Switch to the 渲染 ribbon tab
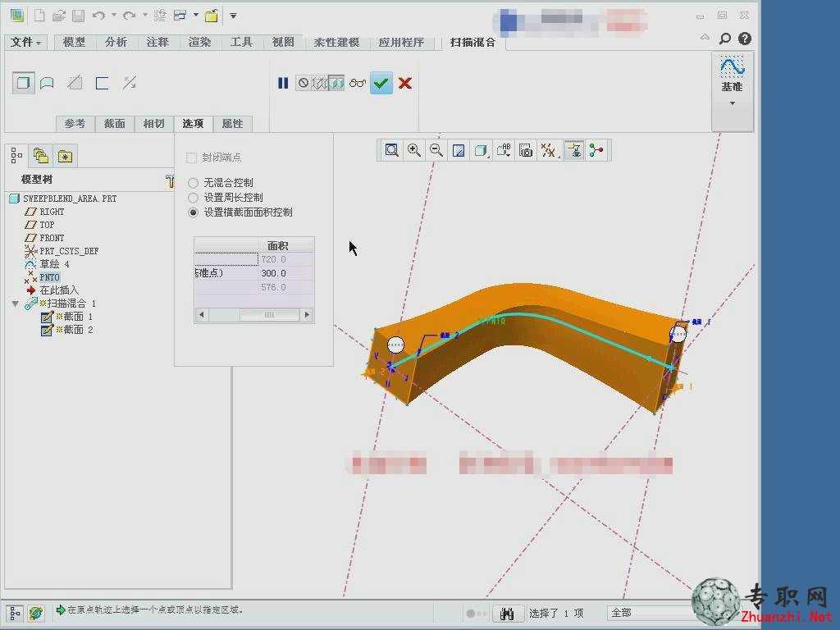The width and height of the screenshot is (840, 630). tap(199, 42)
